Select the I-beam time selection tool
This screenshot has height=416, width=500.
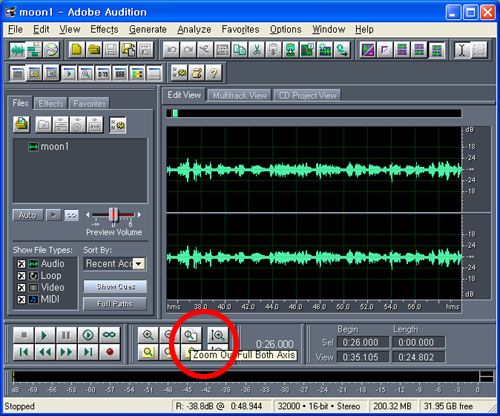(x=462, y=50)
